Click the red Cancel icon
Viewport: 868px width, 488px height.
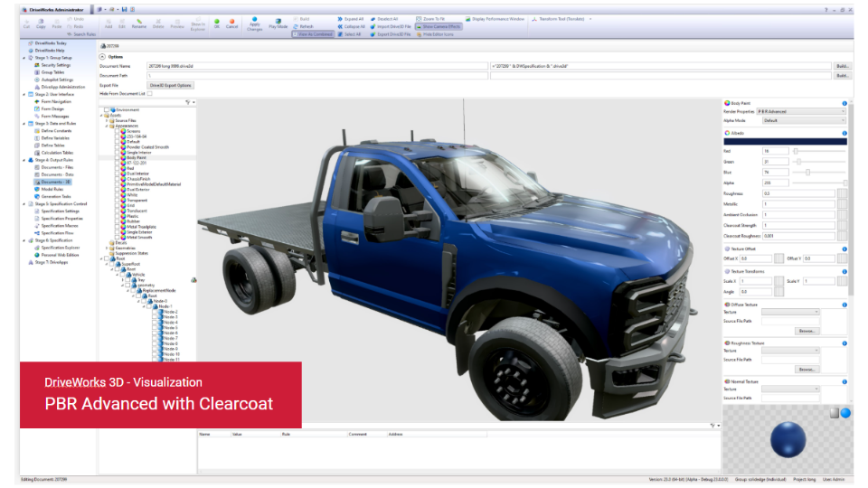232,23
